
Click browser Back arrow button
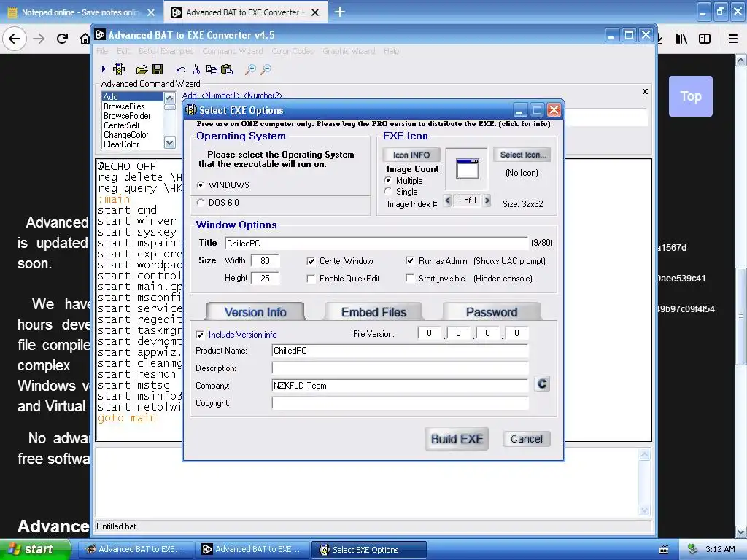coord(15,39)
